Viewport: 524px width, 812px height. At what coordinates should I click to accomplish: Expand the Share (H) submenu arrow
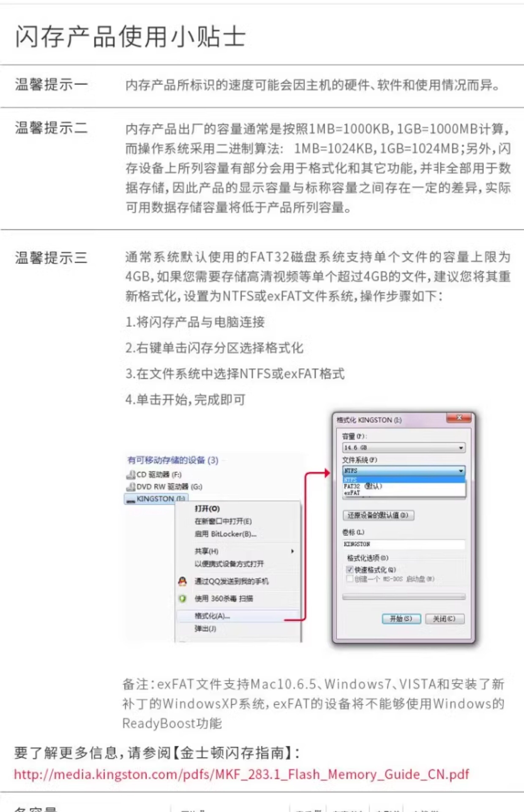(x=293, y=551)
